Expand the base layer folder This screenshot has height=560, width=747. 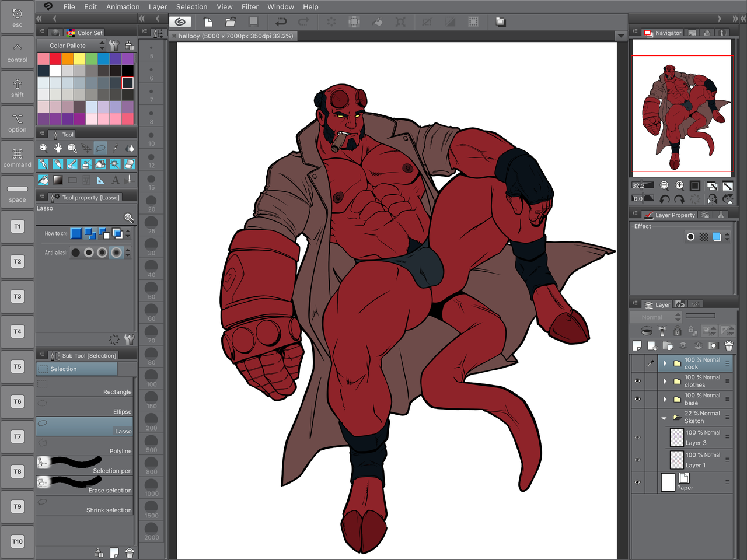(665, 399)
